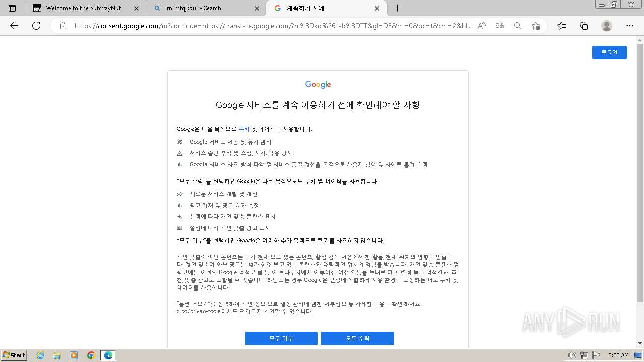Open the tab actions menu icon
Image resolution: width=644 pixels, height=362 pixels.
[12, 8]
